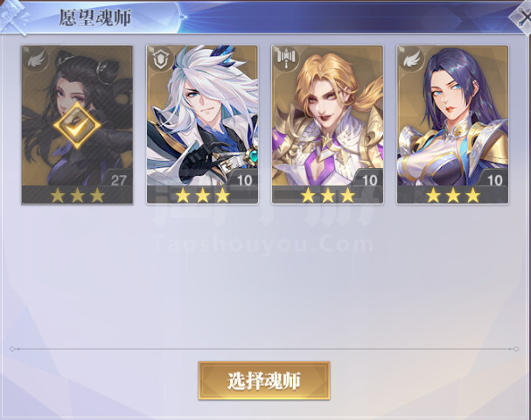
Task: Click the 选择魂师 button
Action: (x=264, y=381)
